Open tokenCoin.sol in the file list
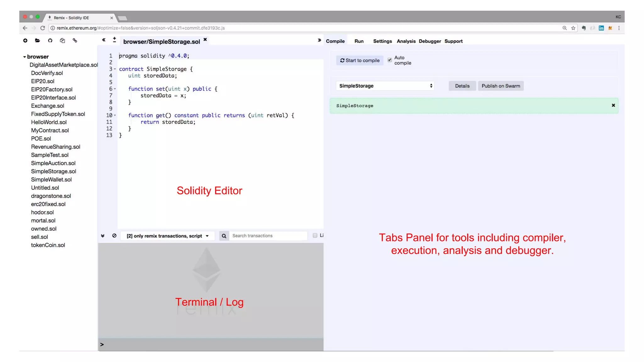 [x=48, y=245]
